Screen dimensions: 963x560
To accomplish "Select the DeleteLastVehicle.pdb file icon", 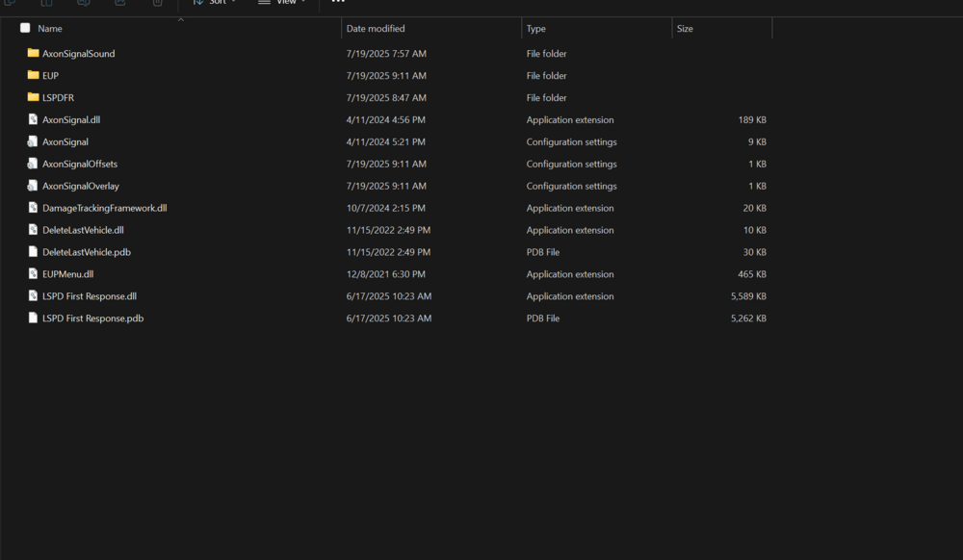I will 33,251.
